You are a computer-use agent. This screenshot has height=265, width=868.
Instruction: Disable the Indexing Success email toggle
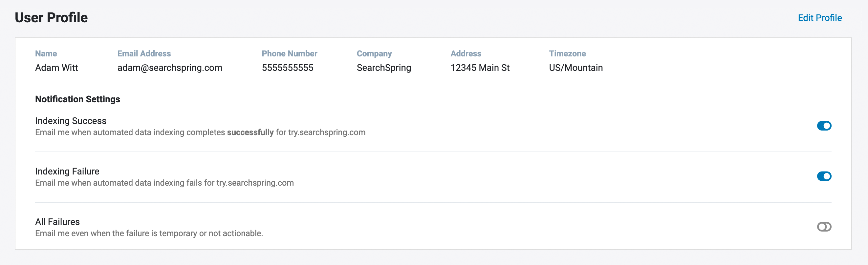point(824,126)
